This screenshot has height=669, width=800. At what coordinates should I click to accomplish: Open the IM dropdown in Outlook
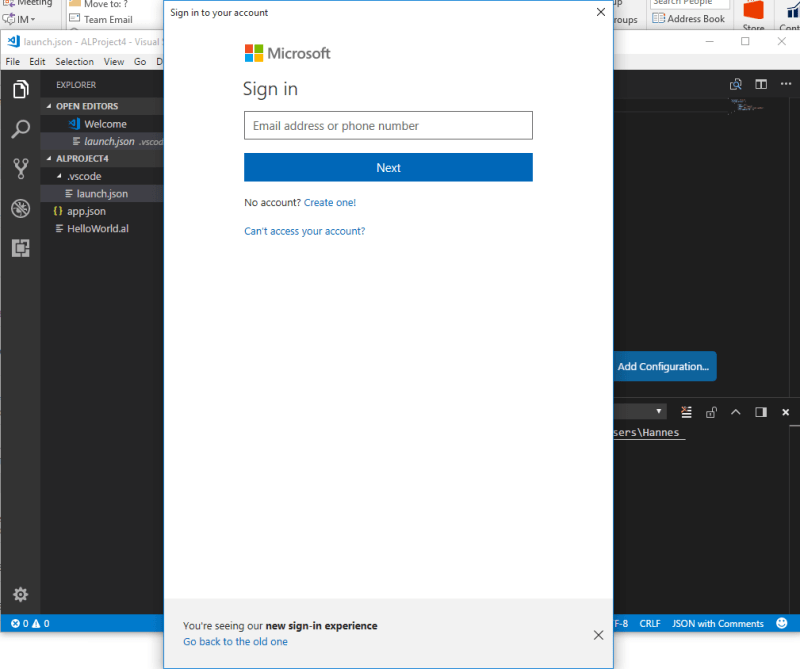[19, 19]
